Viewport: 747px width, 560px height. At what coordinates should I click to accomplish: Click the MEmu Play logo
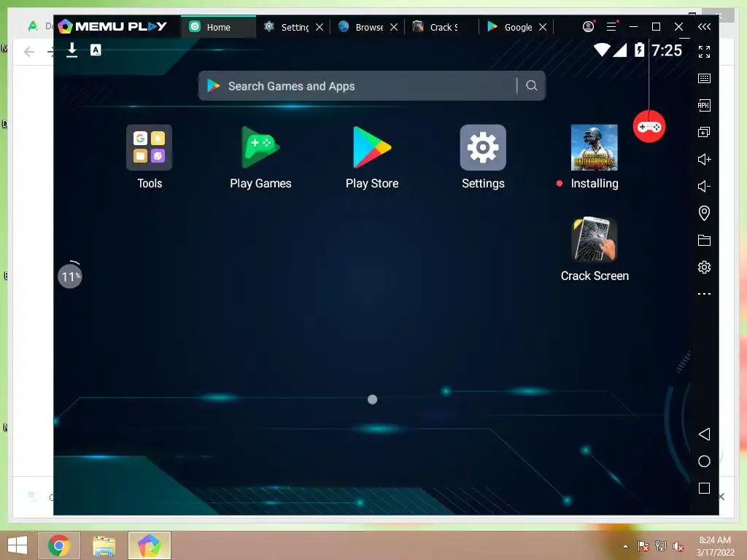coord(112,26)
